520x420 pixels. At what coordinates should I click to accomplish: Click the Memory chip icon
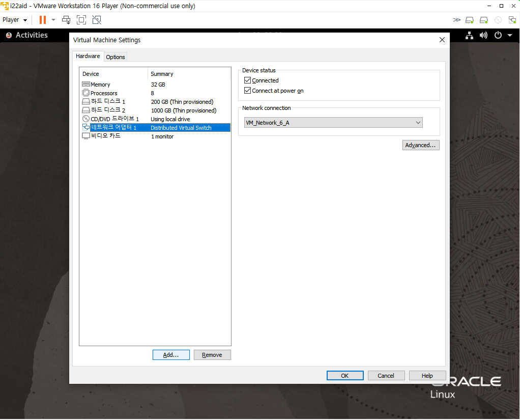(86, 85)
